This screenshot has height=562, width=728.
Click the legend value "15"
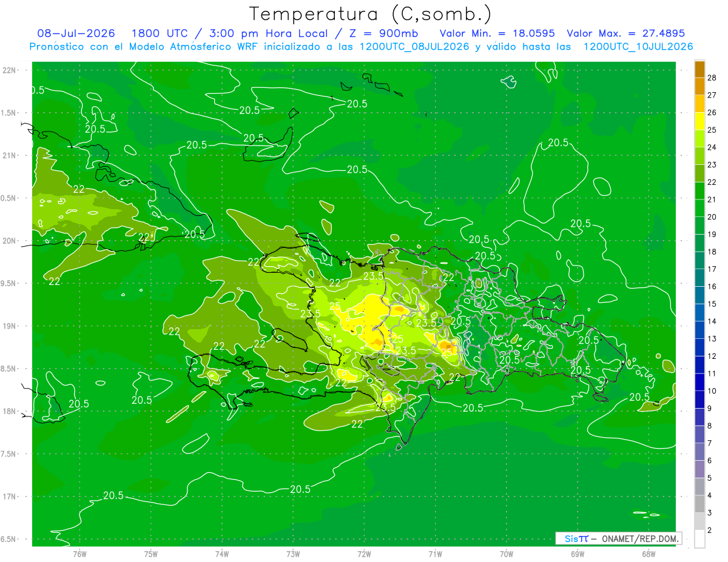point(712,304)
